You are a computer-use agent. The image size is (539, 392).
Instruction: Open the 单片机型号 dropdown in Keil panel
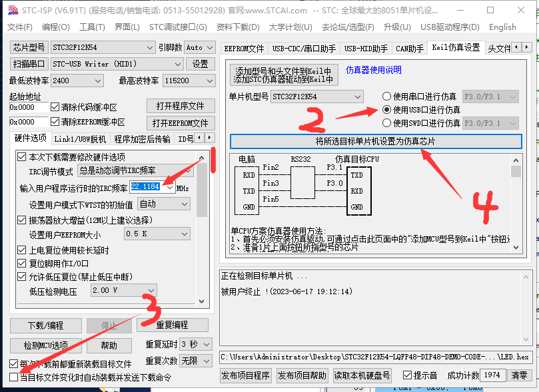[317, 97]
